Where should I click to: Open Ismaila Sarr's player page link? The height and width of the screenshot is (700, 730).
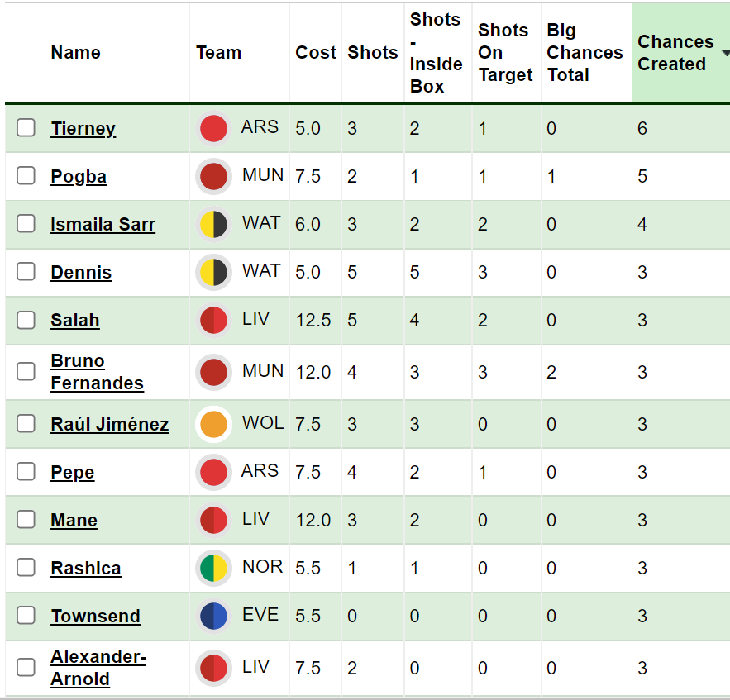(x=103, y=225)
